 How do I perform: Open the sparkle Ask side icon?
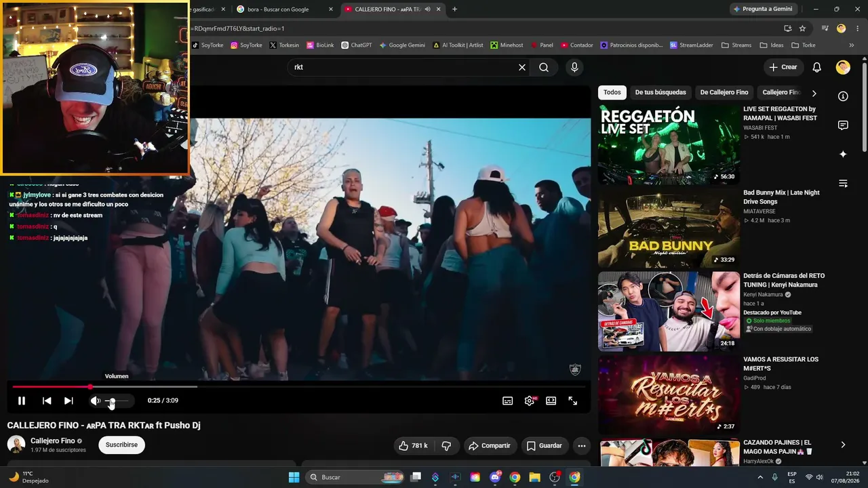point(843,155)
